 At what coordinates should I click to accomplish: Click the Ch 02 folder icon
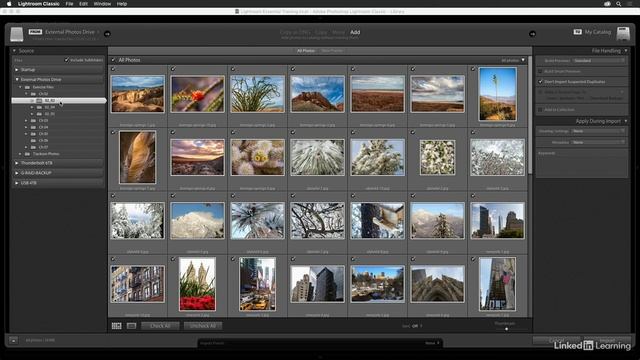(33, 94)
